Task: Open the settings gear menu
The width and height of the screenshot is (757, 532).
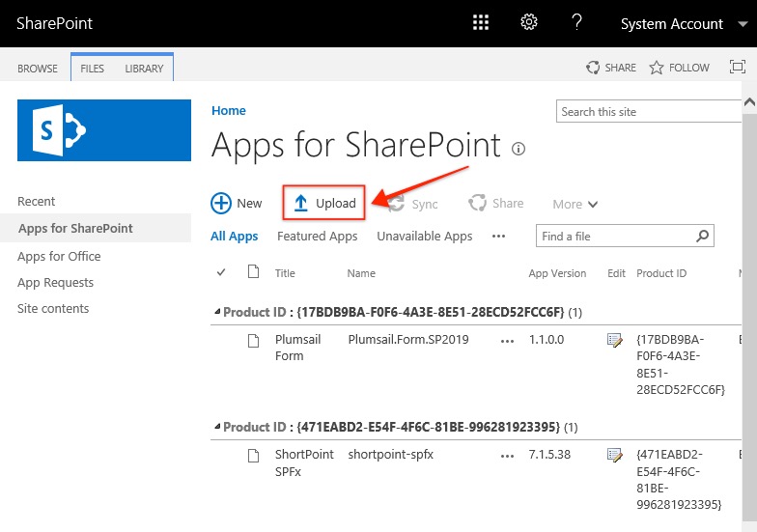Action: [x=529, y=22]
